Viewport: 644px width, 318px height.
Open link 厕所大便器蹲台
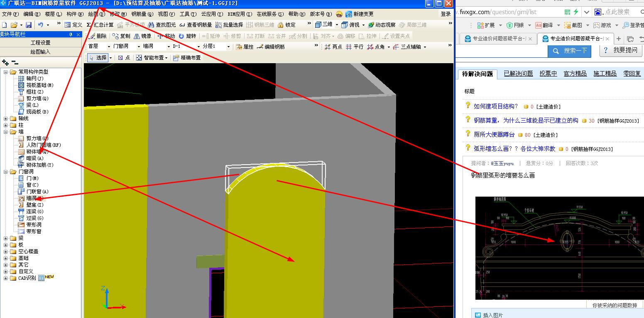click(x=494, y=135)
